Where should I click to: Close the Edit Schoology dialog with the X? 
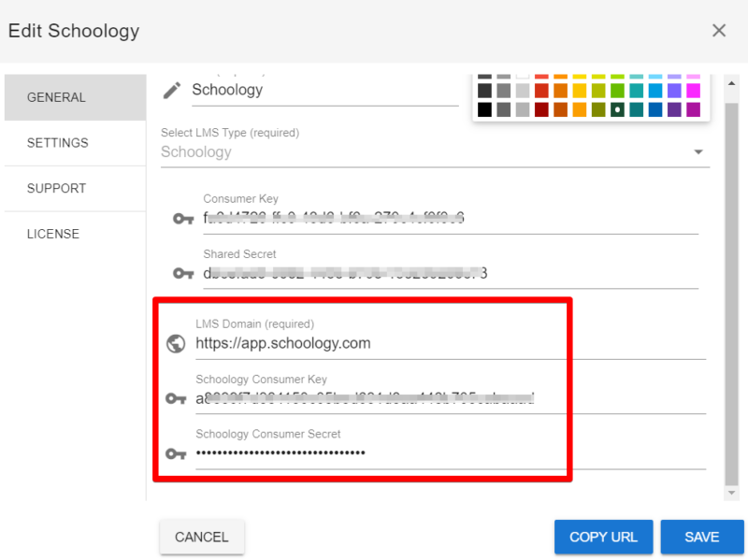[719, 31]
